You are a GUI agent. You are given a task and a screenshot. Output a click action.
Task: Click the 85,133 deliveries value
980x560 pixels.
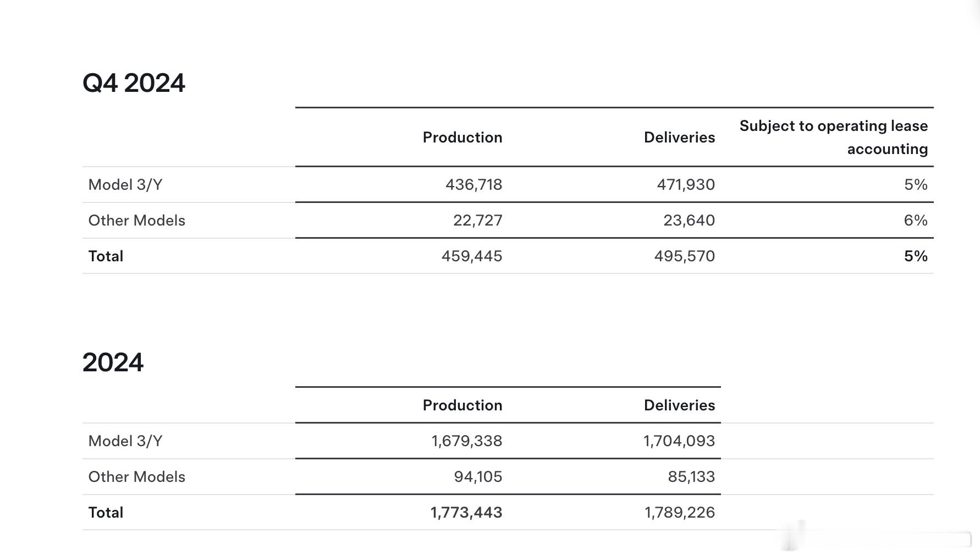(x=691, y=477)
